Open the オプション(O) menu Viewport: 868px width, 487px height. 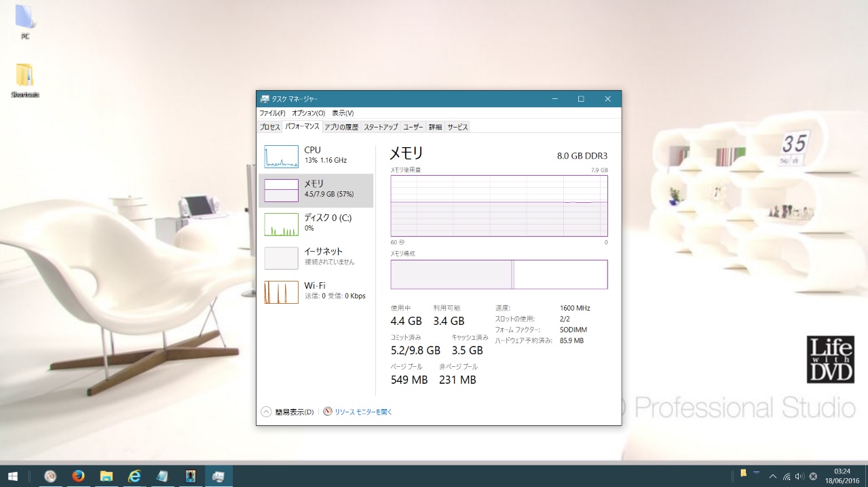pos(308,113)
